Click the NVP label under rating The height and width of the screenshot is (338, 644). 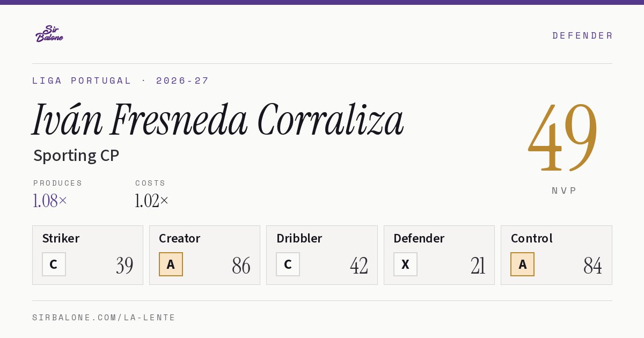(x=564, y=190)
